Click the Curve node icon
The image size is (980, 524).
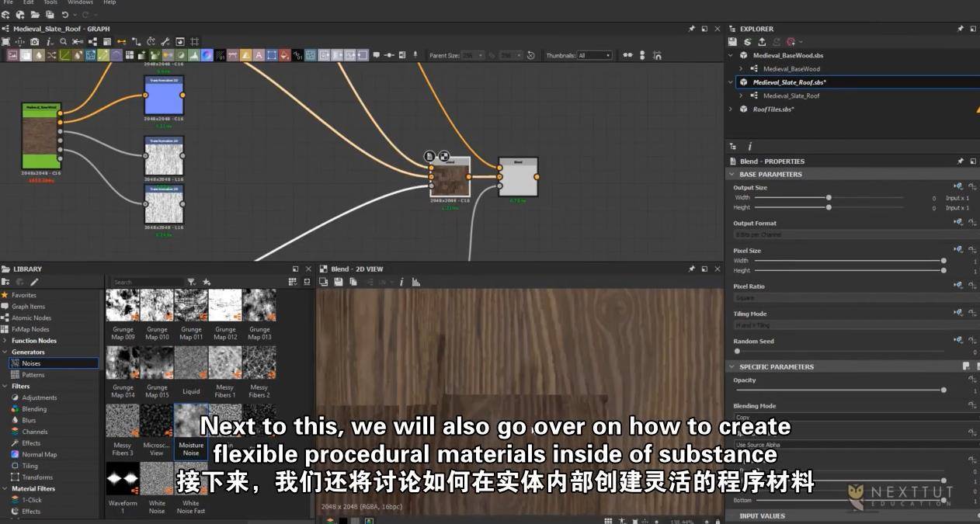click(64, 55)
